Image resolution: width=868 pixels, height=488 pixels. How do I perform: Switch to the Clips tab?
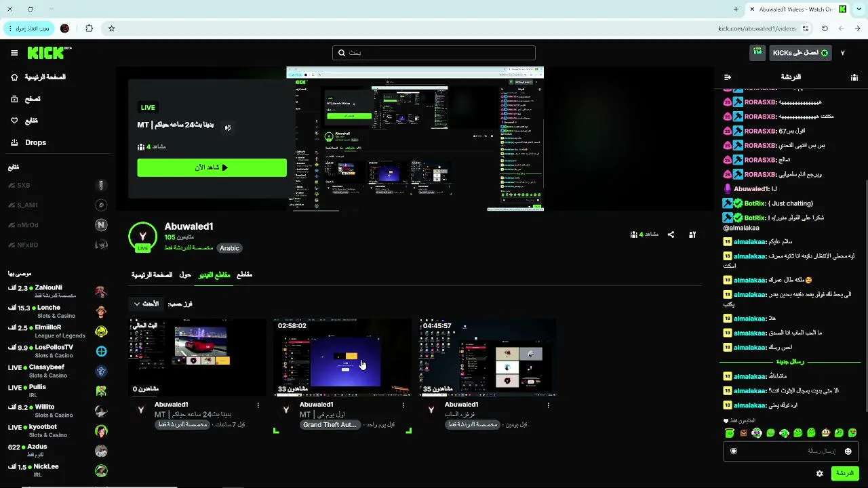tap(244, 274)
